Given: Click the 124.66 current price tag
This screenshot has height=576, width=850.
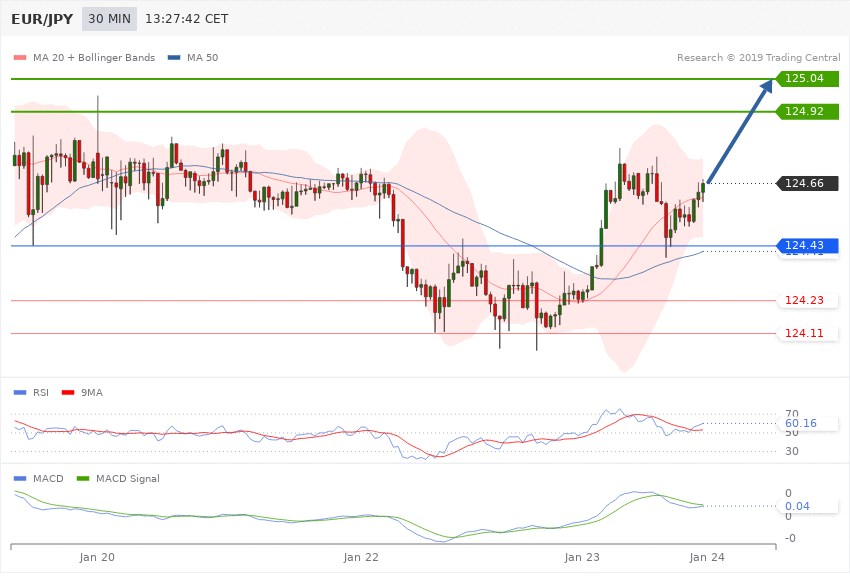Looking at the screenshot, I should pyautogui.click(x=807, y=184).
